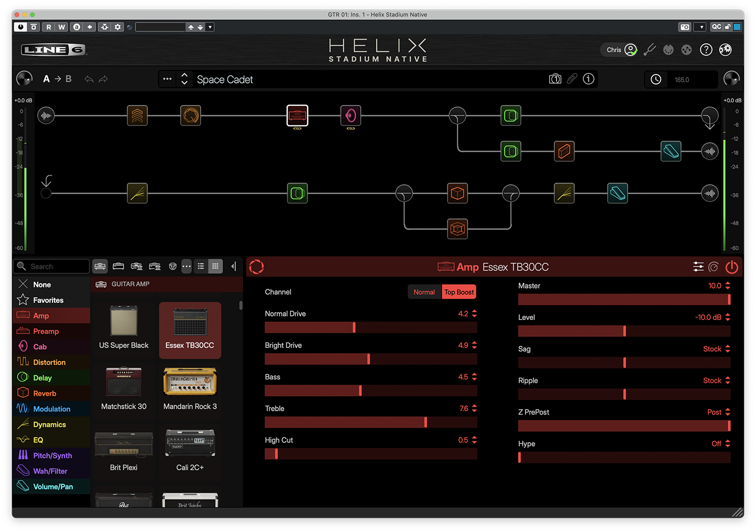This screenshot has width=756, height=532.
Task: Open more filters with the browser ellipsis
Action: [186, 267]
